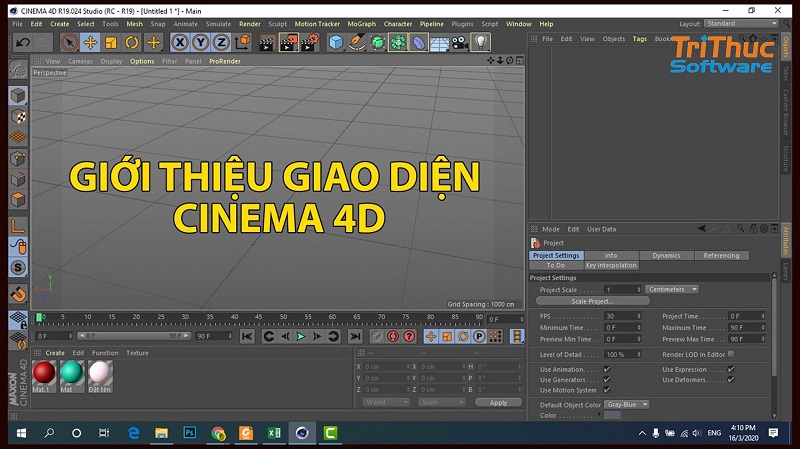Screen dimensions: 800x449
Task: Add a Camera object from the toolbar
Action: pyautogui.click(x=459, y=42)
